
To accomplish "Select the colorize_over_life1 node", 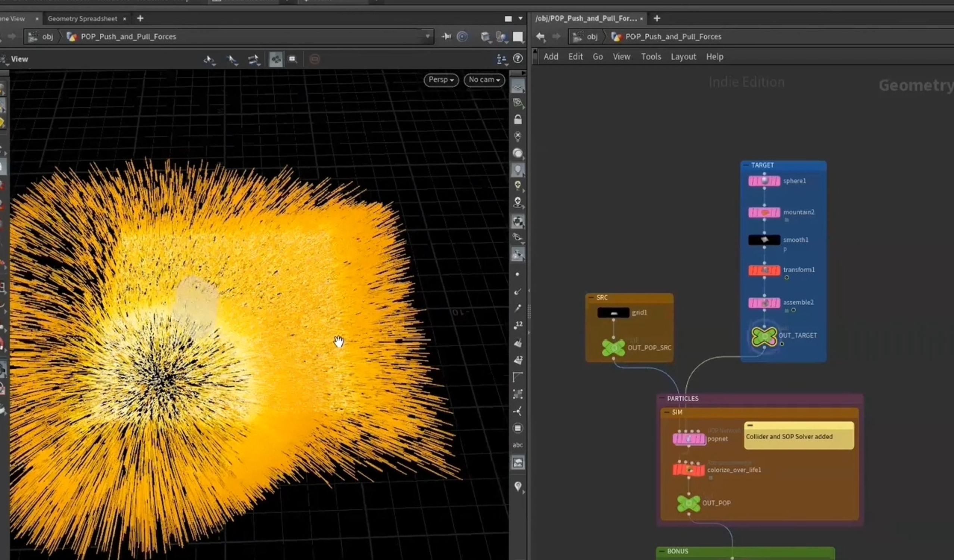I will tap(689, 470).
